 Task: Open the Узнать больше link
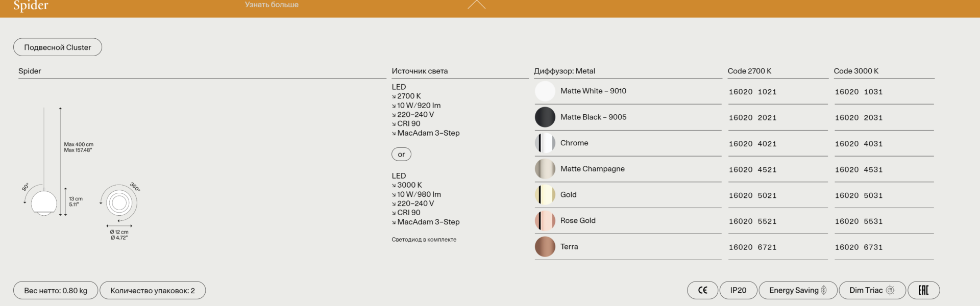point(272,5)
